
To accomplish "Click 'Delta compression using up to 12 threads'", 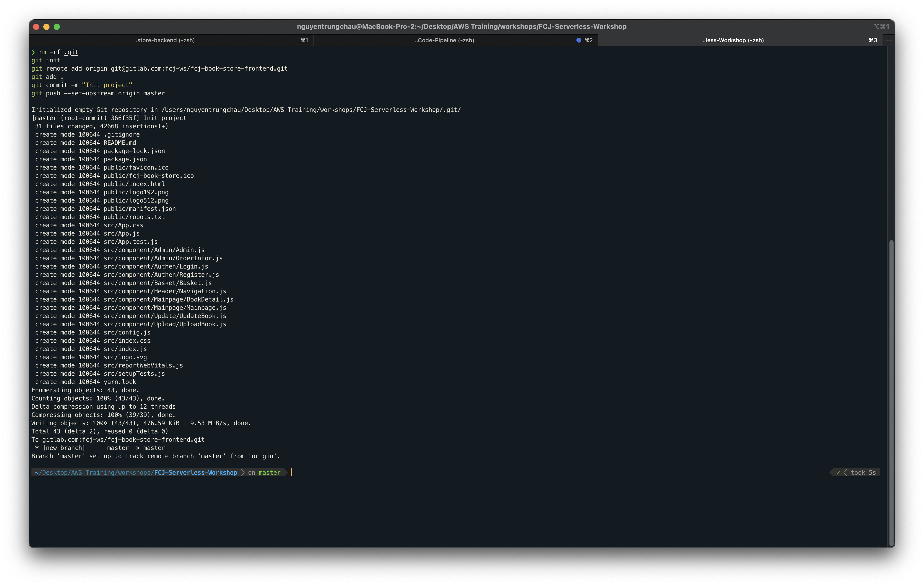I will click(x=104, y=407).
